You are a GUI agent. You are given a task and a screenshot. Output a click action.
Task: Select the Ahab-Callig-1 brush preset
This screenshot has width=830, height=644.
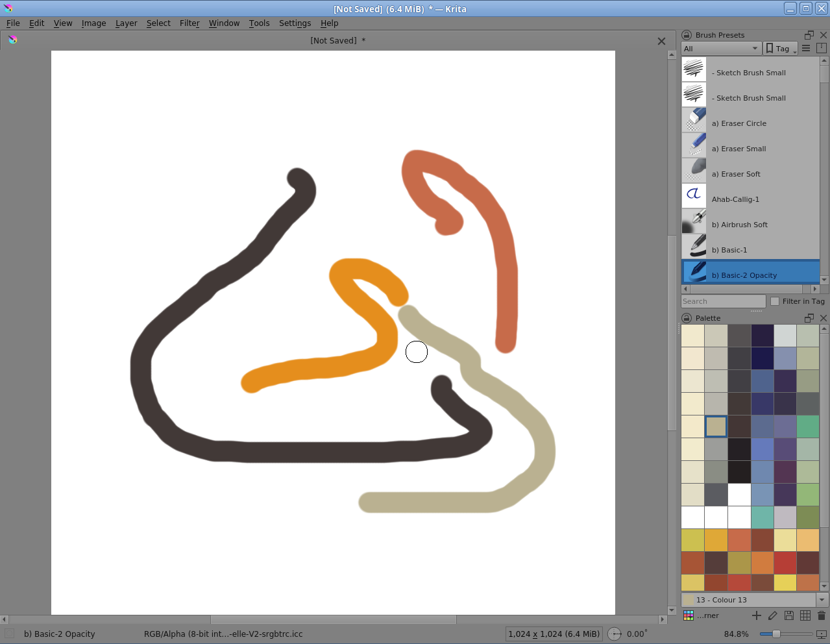point(735,199)
